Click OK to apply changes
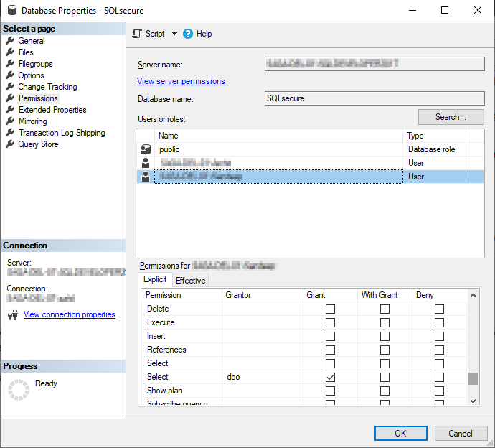495x448 pixels. 400,433
